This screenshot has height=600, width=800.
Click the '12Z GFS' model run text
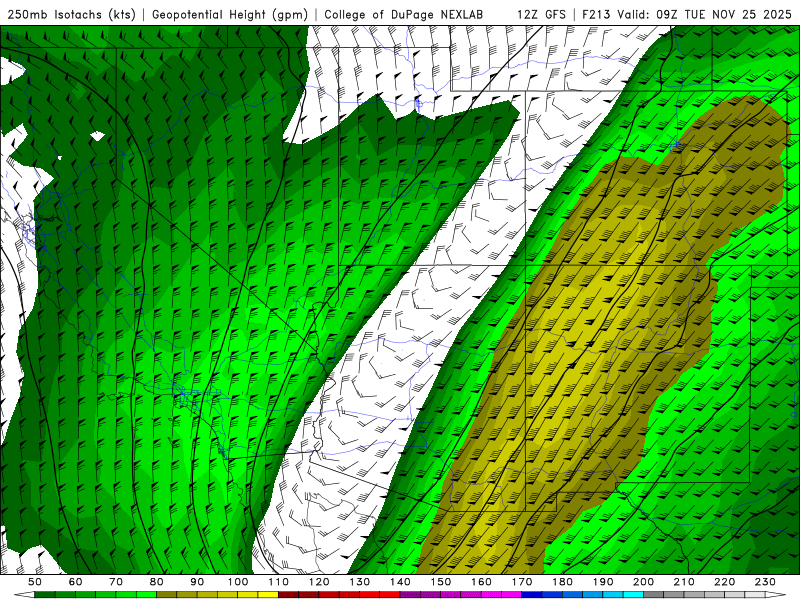[541, 14]
